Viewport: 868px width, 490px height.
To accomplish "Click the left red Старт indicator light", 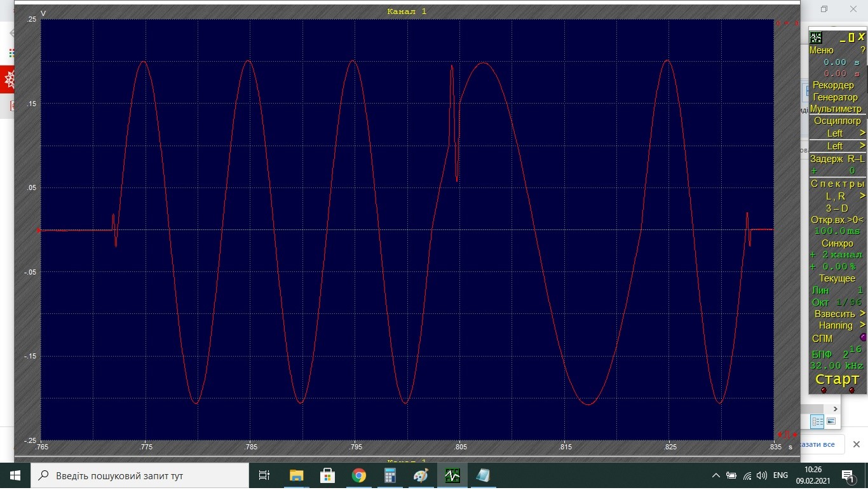I will [824, 390].
